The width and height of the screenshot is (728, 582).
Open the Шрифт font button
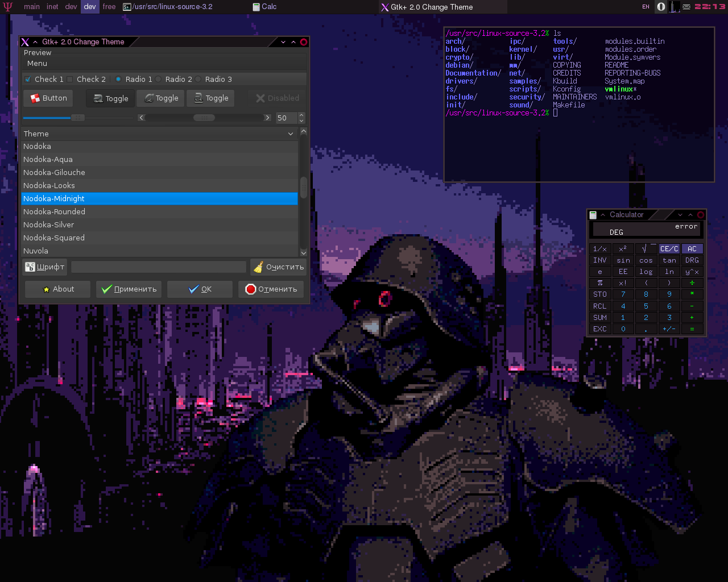[45, 267]
